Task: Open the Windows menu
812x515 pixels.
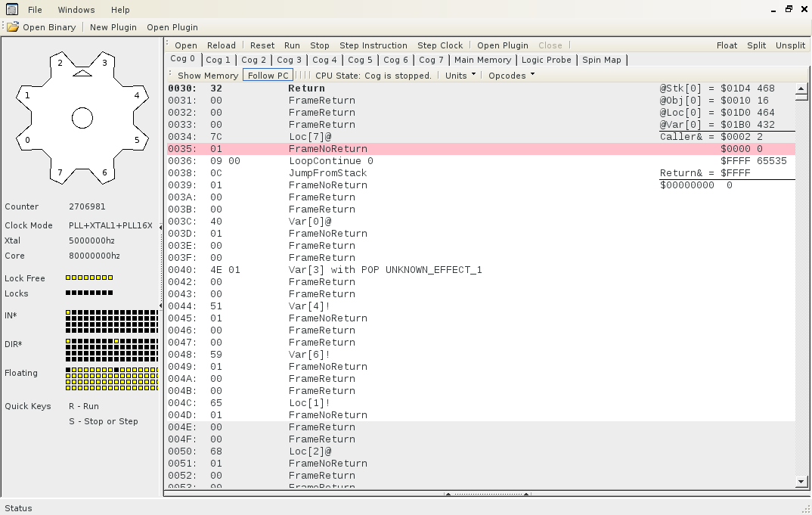Action: point(76,10)
